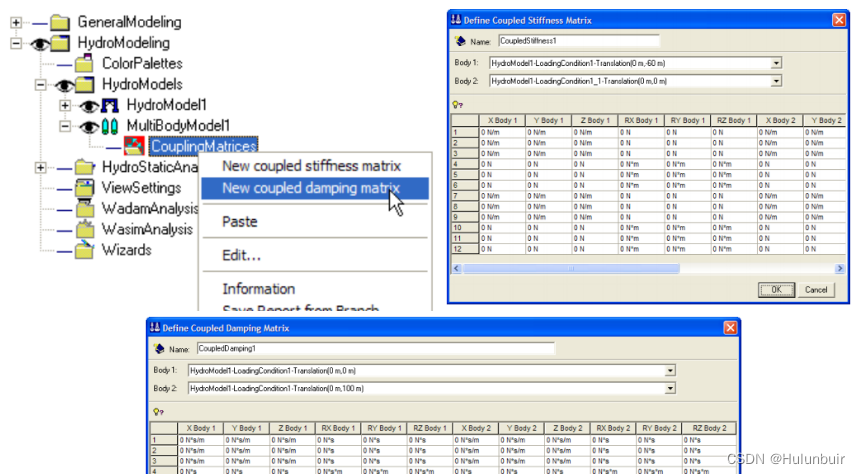Screen dimensions: 860x474
Task: Click the CoupledDamping1 name field
Action: pyautogui.click(x=376, y=348)
